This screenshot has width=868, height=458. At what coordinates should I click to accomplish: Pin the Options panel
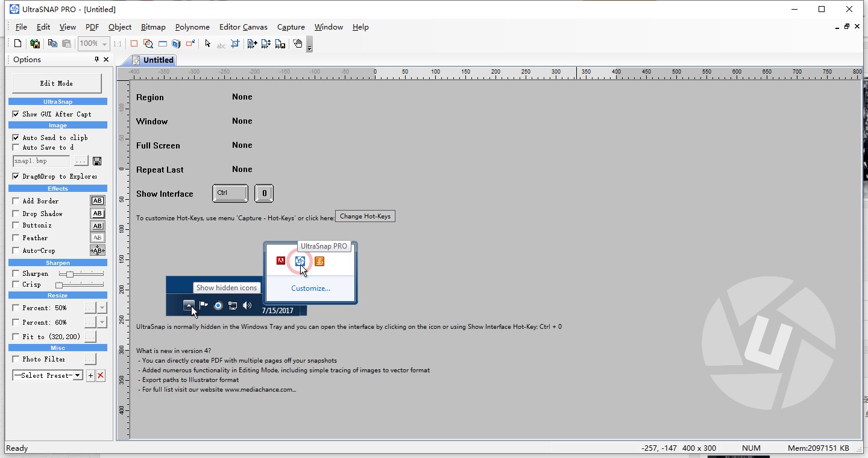[96, 59]
